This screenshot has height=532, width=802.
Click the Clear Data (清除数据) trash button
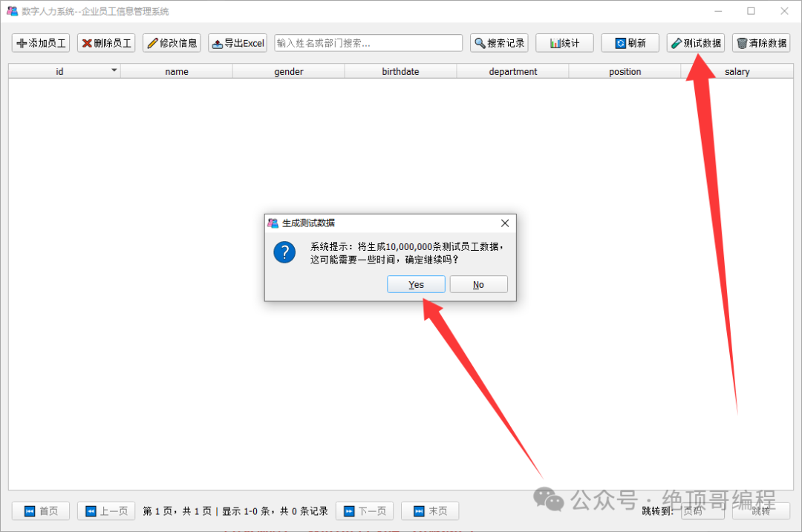click(761, 43)
